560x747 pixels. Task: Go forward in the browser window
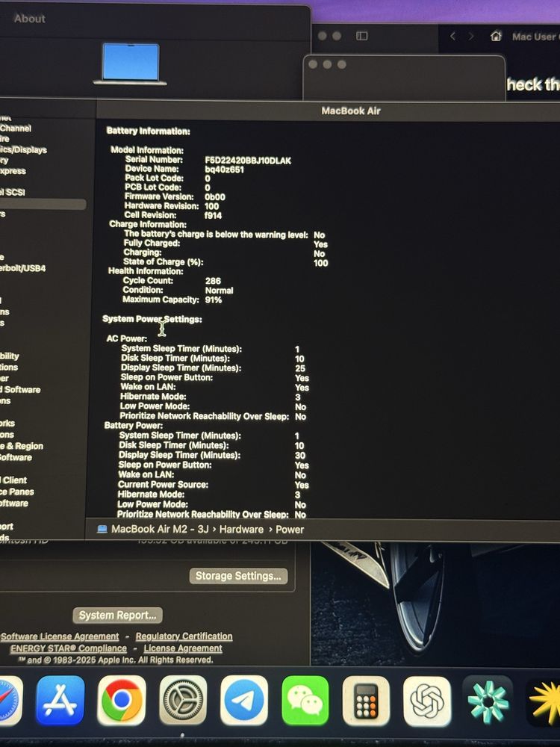coord(471,36)
